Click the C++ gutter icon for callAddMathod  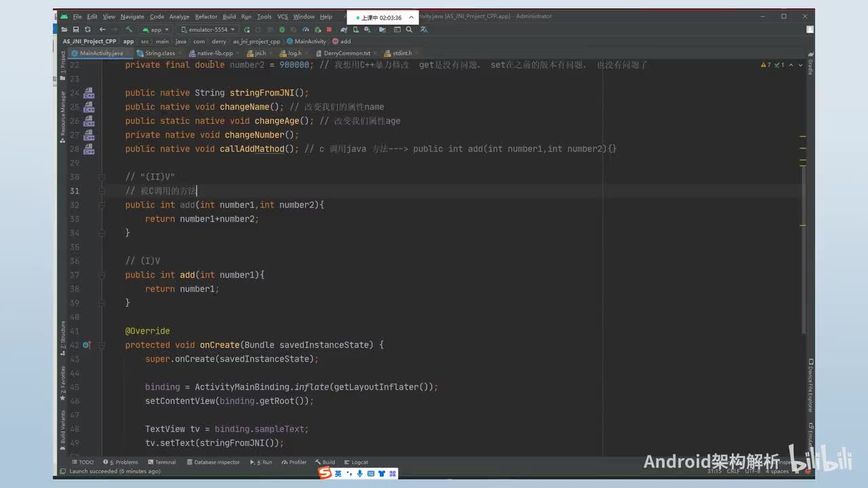tap(89, 148)
